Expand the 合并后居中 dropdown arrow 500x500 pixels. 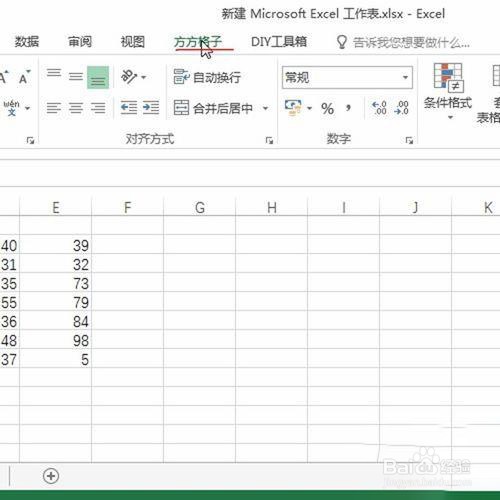point(265,108)
